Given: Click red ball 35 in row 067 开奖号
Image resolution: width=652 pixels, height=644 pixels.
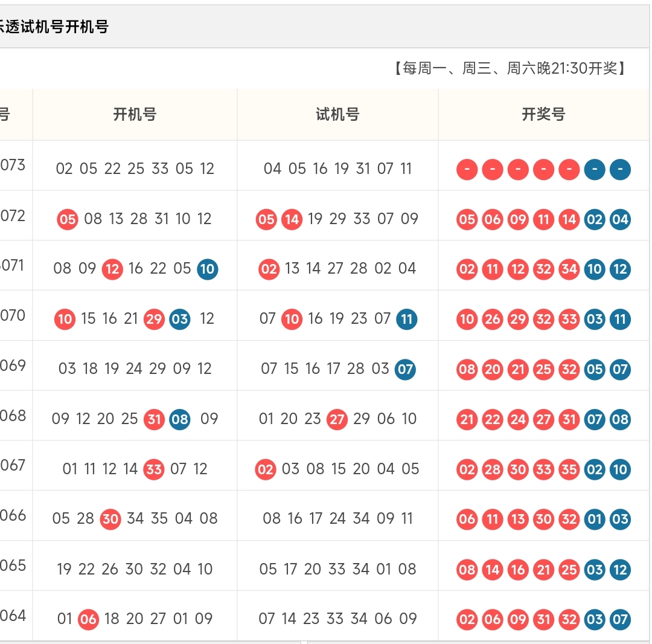Looking at the screenshot, I should pyautogui.click(x=569, y=469).
